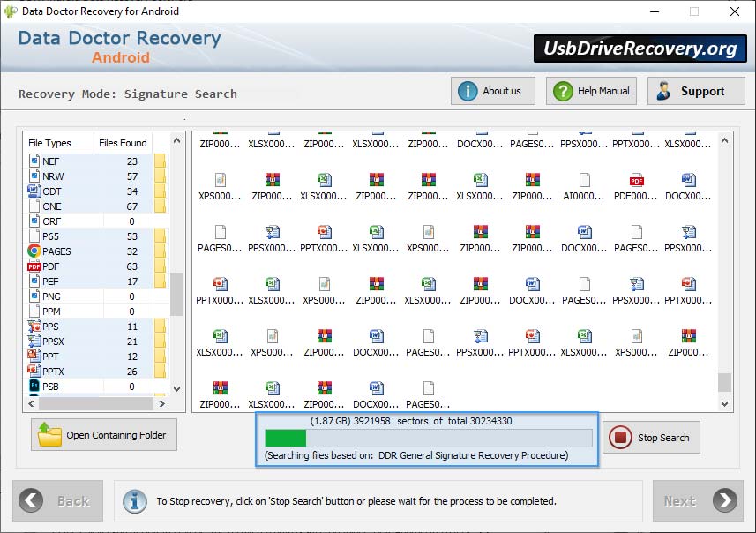Image resolution: width=756 pixels, height=533 pixels.
Task: Select the NRW file type icon
Action: pos(34,176)
